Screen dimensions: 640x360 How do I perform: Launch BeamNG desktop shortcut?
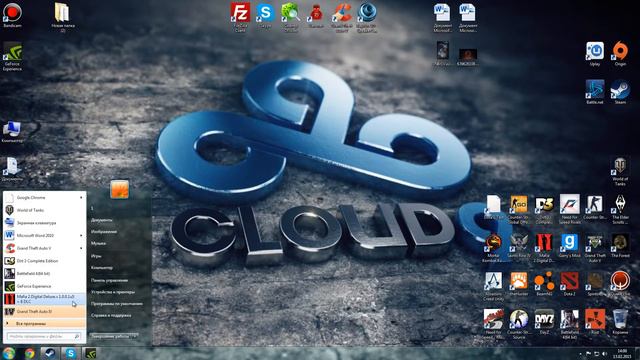544,284
